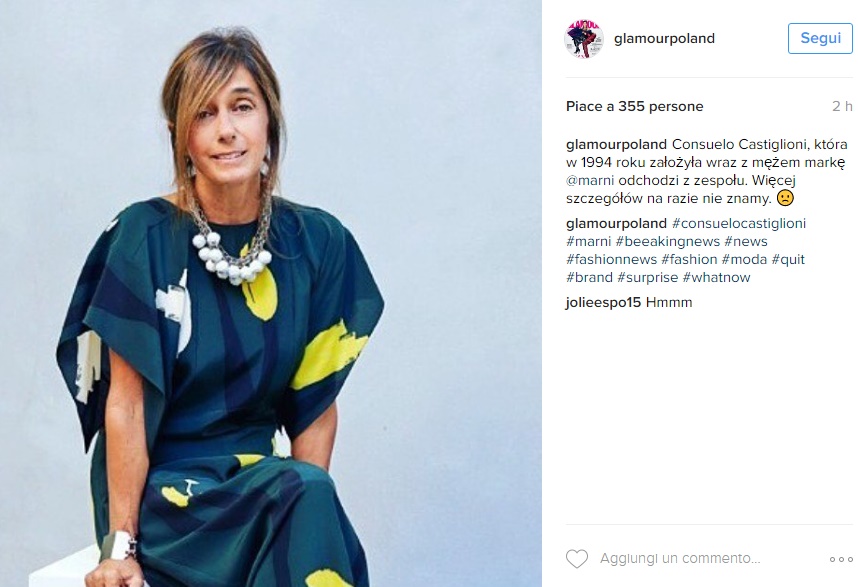
Task: Open the glamourpoland username in the header
Action: click(x=664, y=38)
